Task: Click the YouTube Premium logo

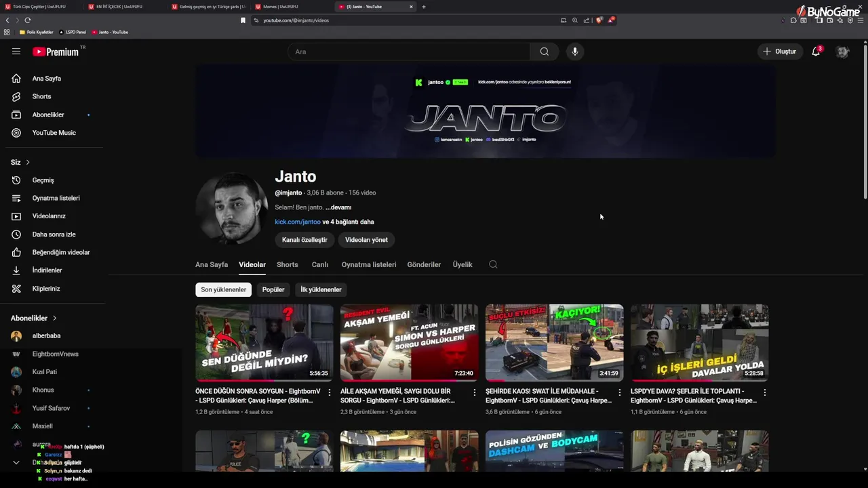Action: pos(56,52)
